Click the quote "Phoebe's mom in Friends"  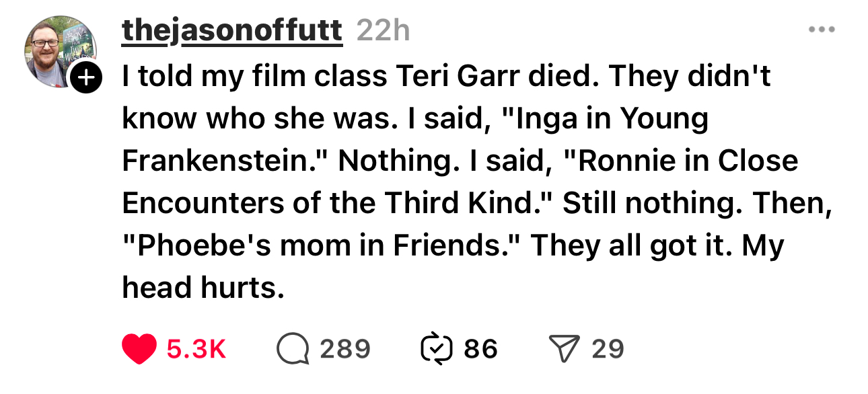click(322, 245)
